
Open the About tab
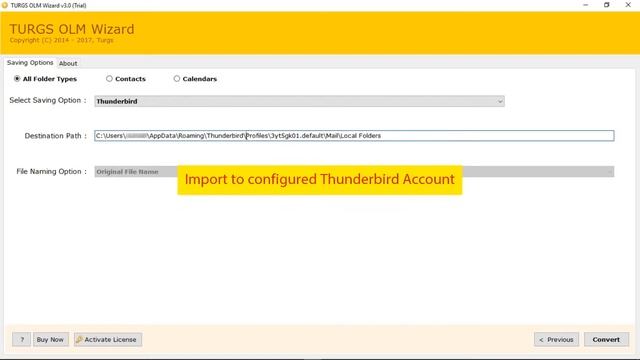click(68, 63)
